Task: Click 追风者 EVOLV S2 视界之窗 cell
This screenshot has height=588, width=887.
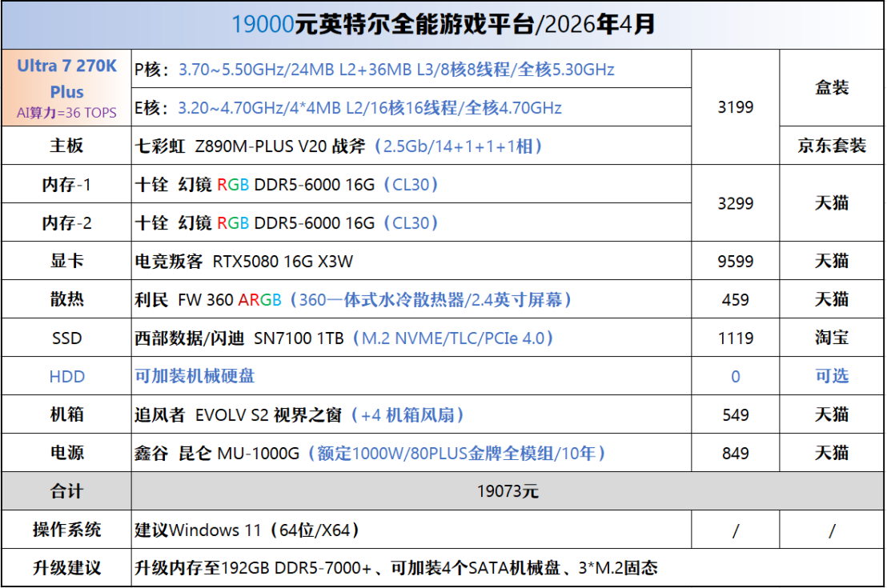Action: click(411, 415)
